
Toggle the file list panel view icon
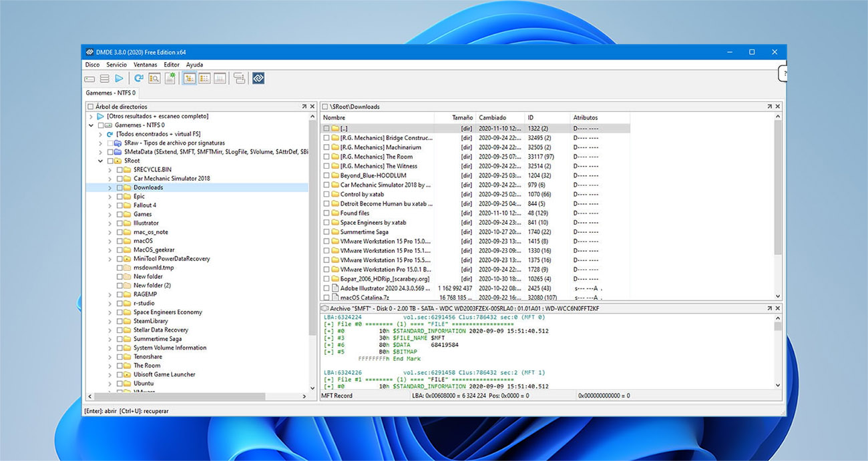[204, 78]
